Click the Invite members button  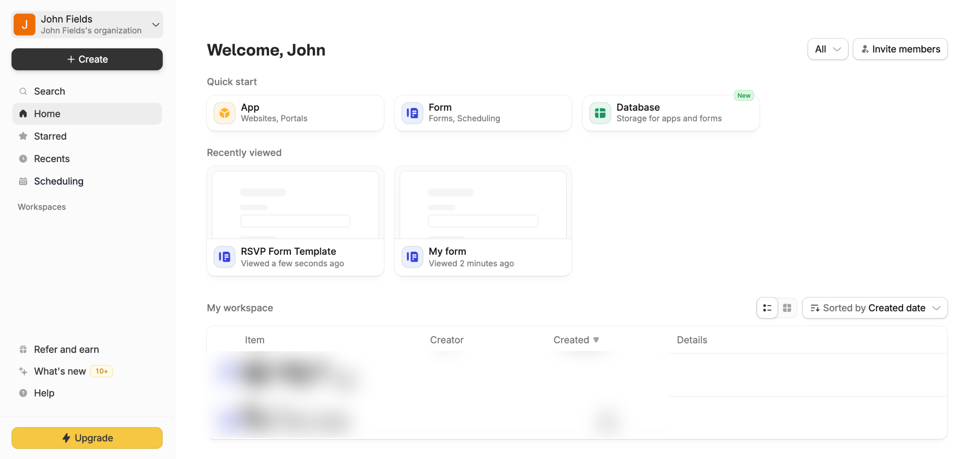click(900, 49)
